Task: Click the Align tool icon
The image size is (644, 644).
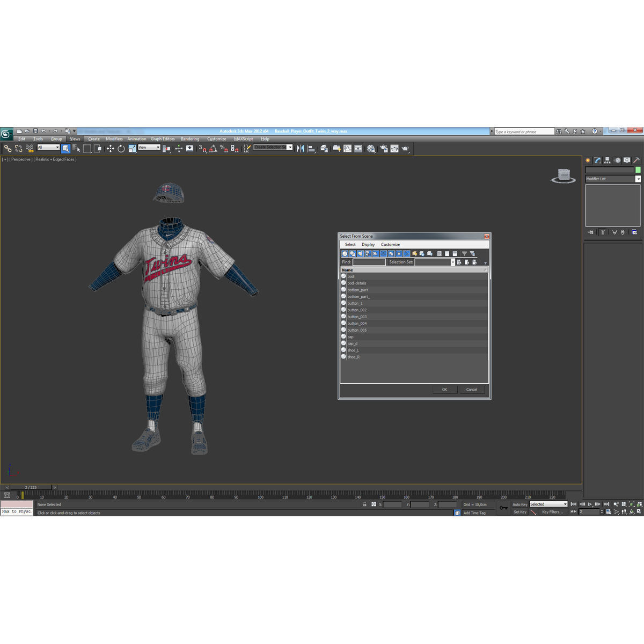Action: (312, 149)
